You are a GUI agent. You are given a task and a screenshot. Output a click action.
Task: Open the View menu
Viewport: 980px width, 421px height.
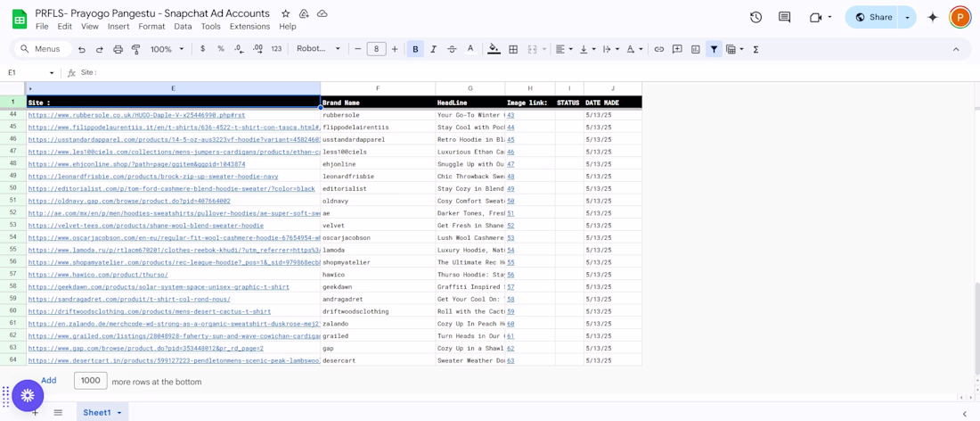click(x=90, y=26)
